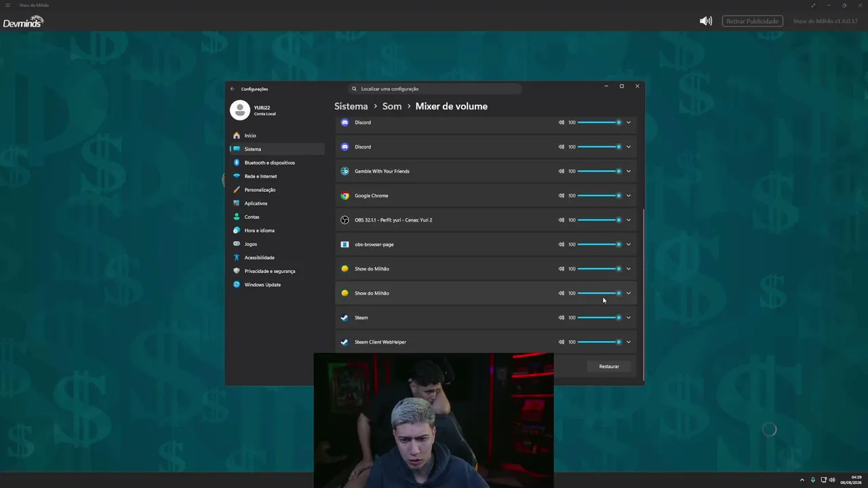The height and width of the screenshot is (488, 868).
Task: Go back using the Configurações back arrow
Action: (x=232, y=89)
